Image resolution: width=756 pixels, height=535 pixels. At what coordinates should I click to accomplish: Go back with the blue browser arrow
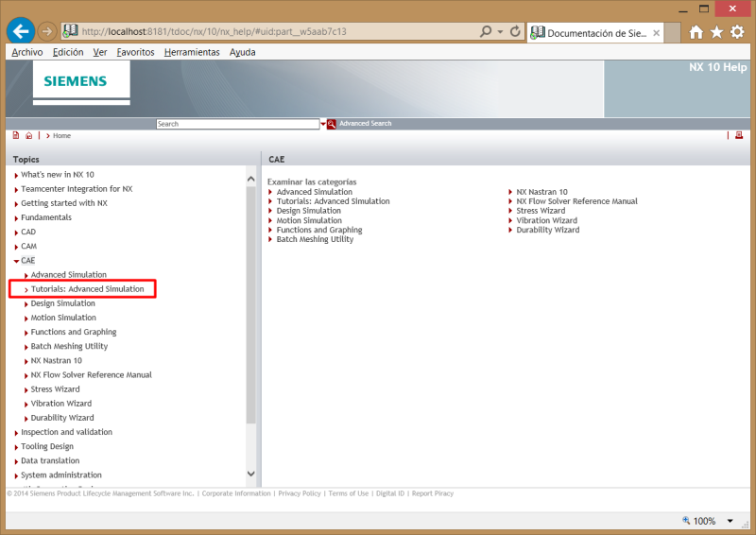[21, 31]
